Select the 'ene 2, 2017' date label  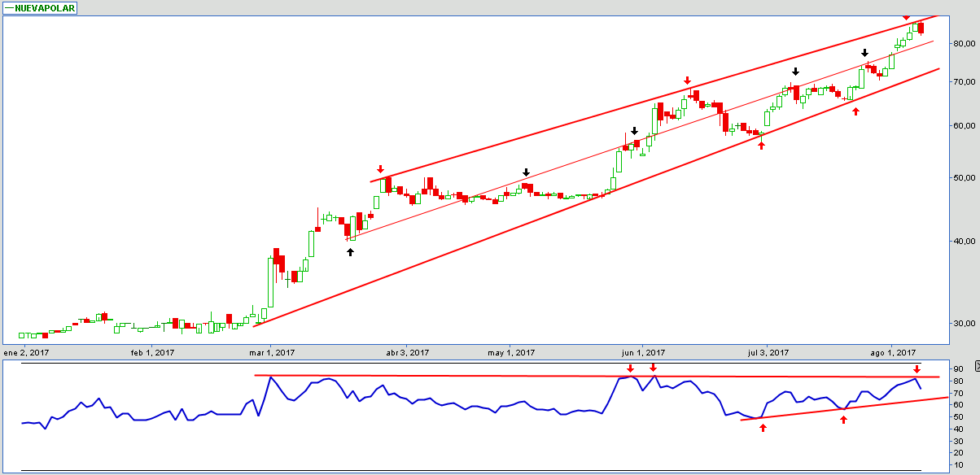(27, 352)
